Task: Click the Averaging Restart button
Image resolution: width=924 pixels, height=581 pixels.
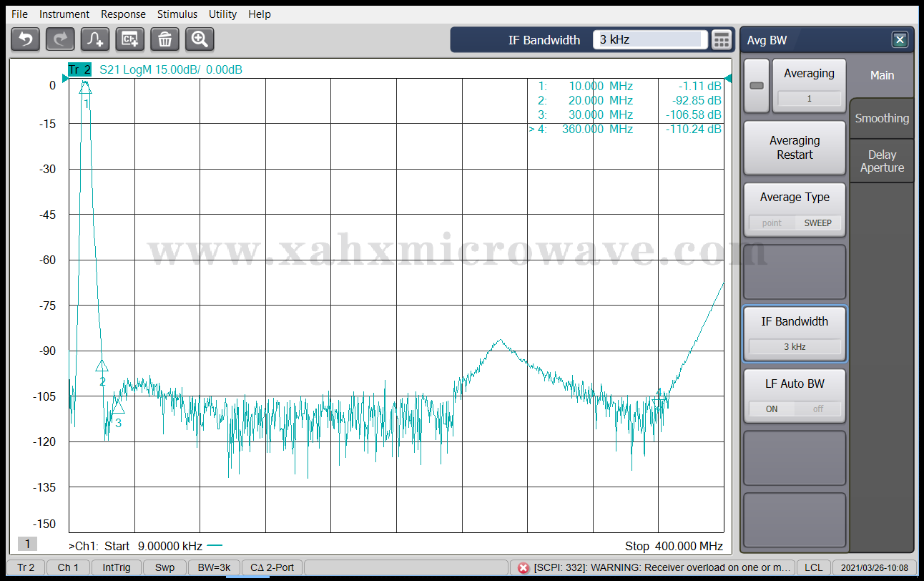Action: coord(795,147)
